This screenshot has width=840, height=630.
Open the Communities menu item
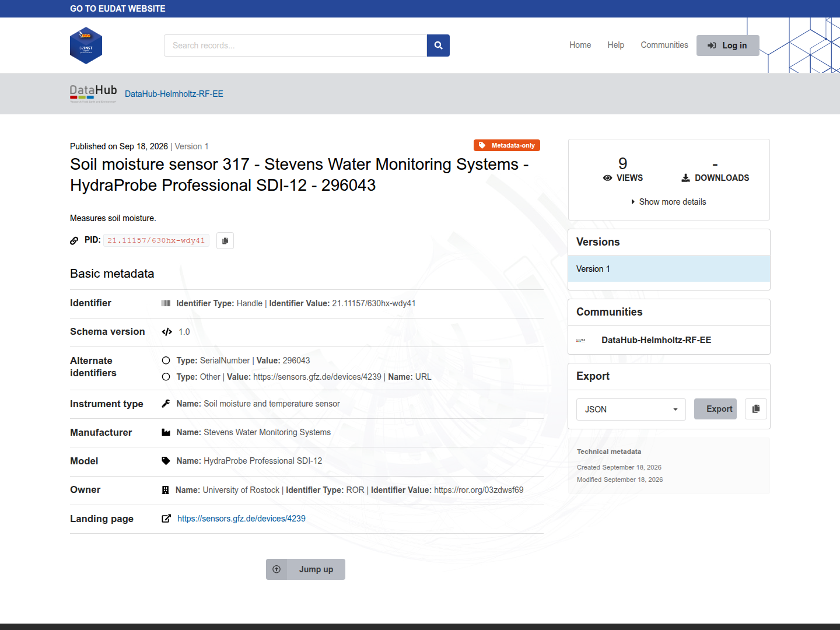click(664, 45)
